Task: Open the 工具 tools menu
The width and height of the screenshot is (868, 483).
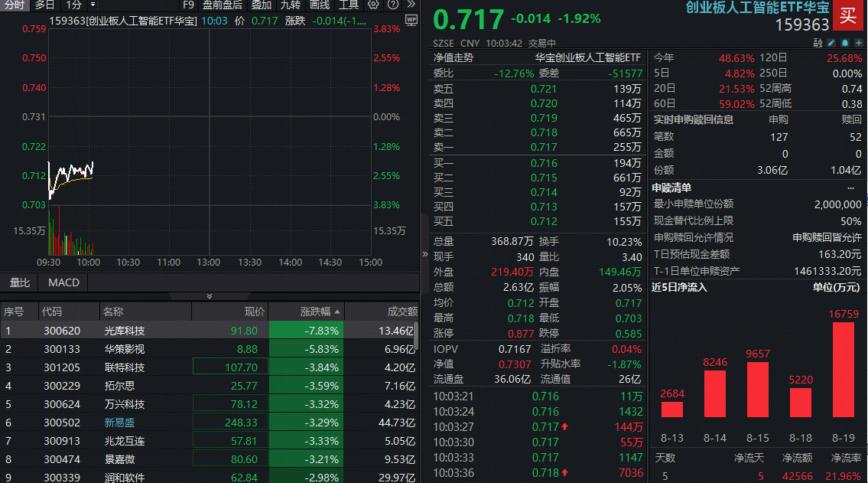Action: tap(349, 6)
